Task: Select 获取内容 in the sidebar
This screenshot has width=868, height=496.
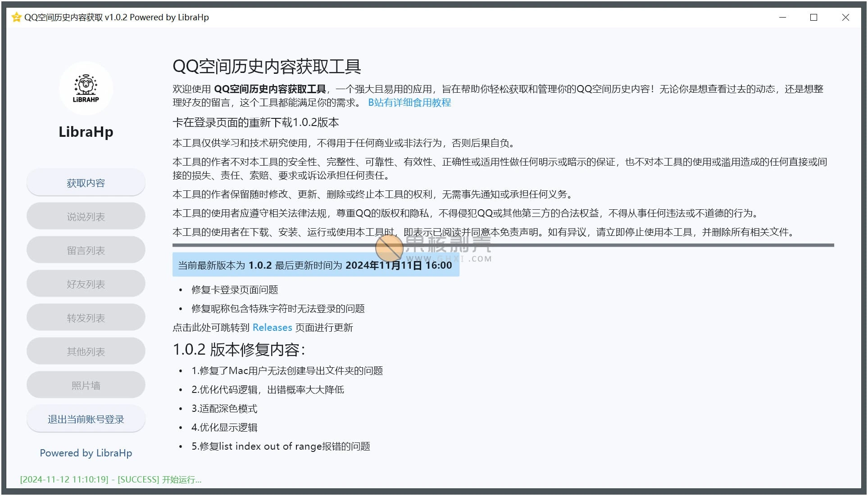Action: pos(86,182)
